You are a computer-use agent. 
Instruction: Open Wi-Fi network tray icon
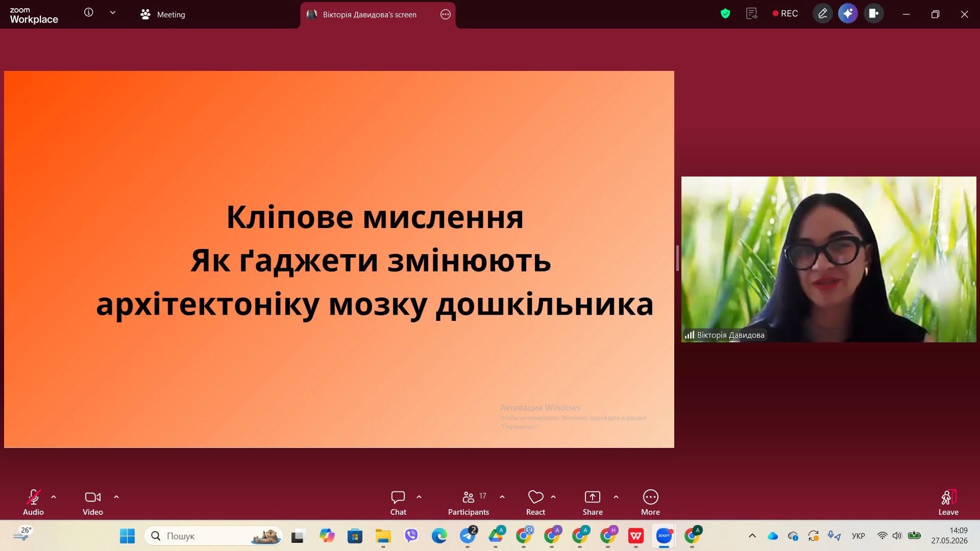tap(882, 536)
